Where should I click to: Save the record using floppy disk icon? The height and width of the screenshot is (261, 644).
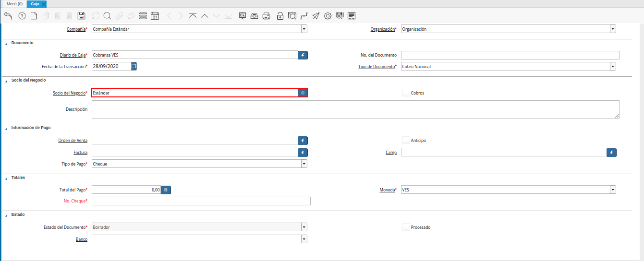pos(81,16)
